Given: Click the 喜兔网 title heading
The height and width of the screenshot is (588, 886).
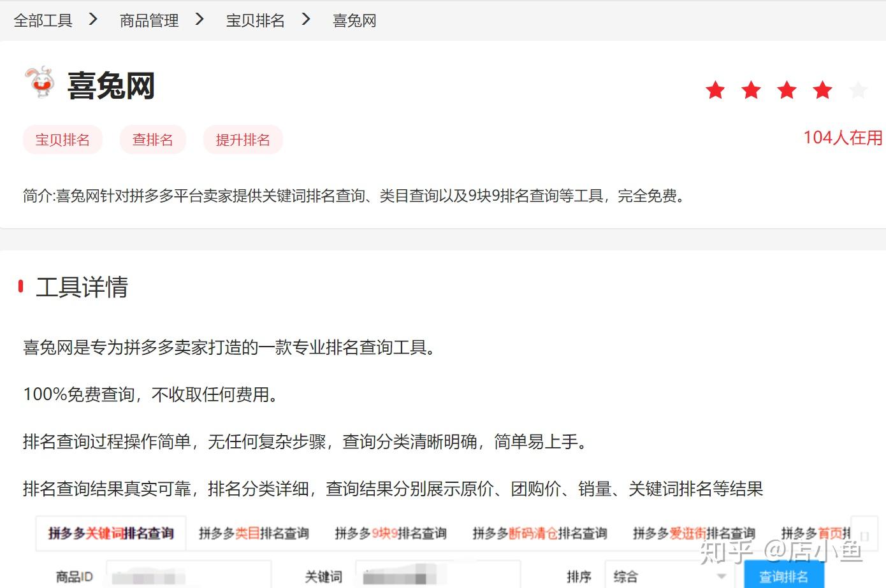Looking at the screenshot, I should [111, 85].
